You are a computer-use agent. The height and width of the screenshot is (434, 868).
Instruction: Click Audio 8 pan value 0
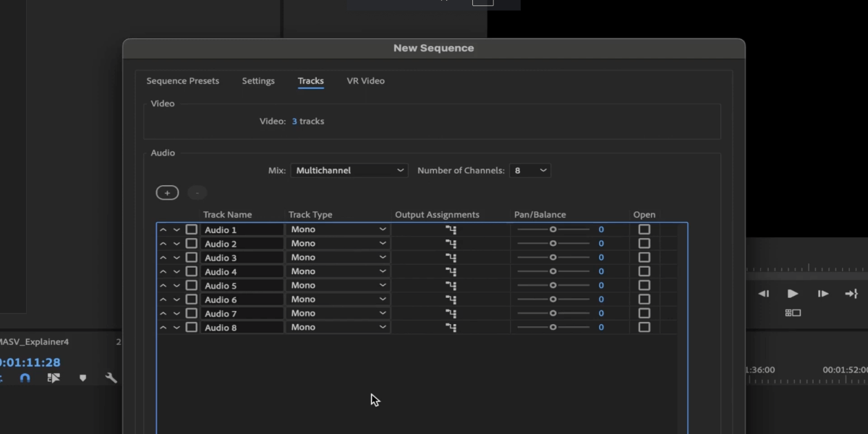601,328
